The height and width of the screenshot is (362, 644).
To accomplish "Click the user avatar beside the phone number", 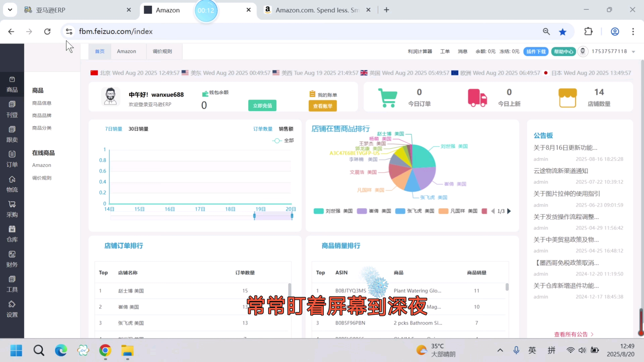I will click(x=583, y=51).
